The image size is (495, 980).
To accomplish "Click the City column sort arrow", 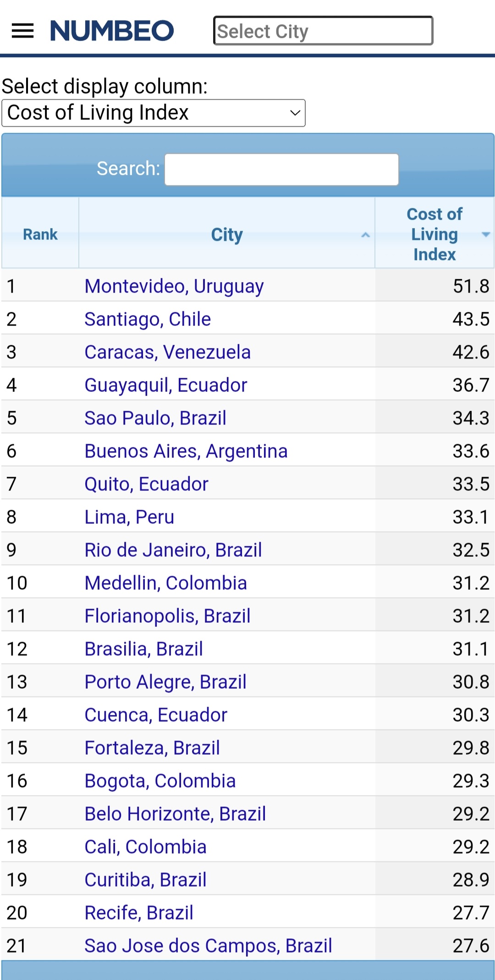I will coord(365,235).
